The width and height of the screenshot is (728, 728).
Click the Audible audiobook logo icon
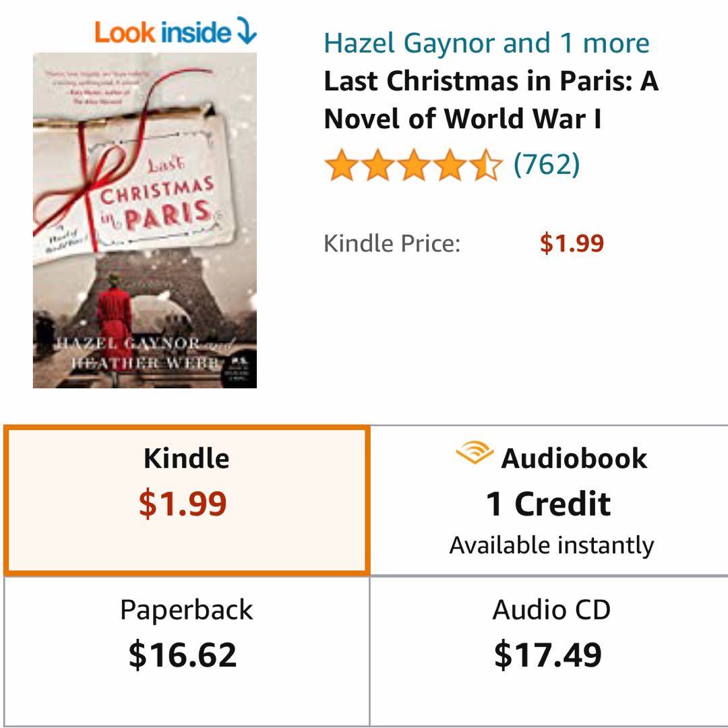[475, 453]
